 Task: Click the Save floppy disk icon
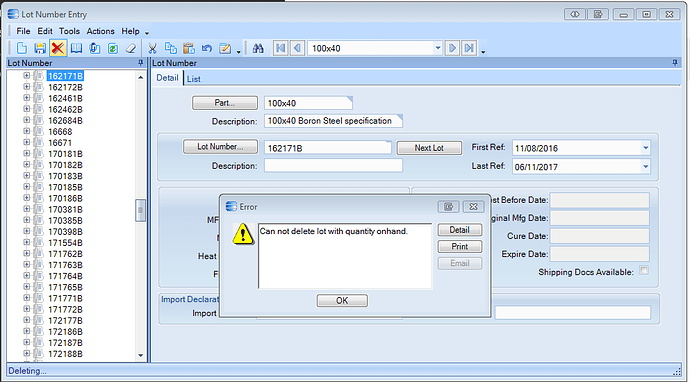40,48
